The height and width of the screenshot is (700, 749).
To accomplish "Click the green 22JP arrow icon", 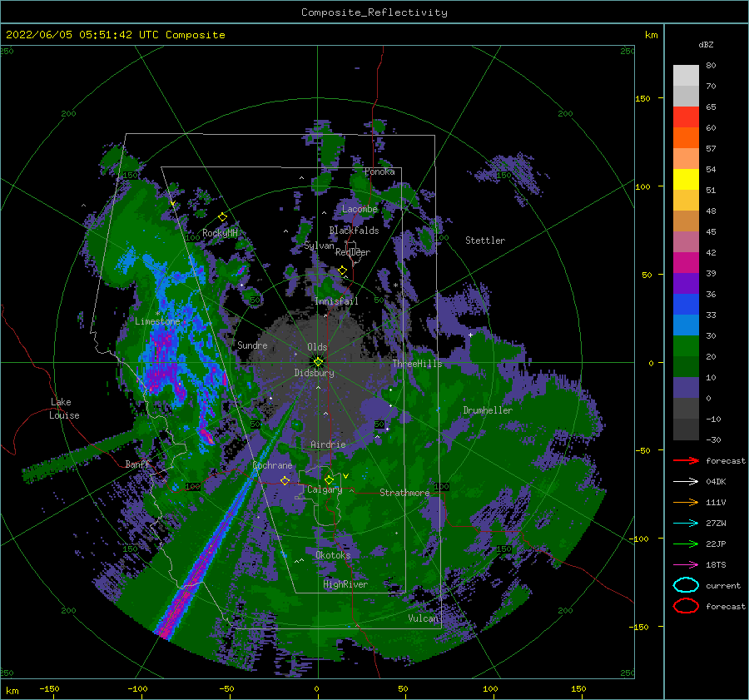I will [x=686, y=544].
